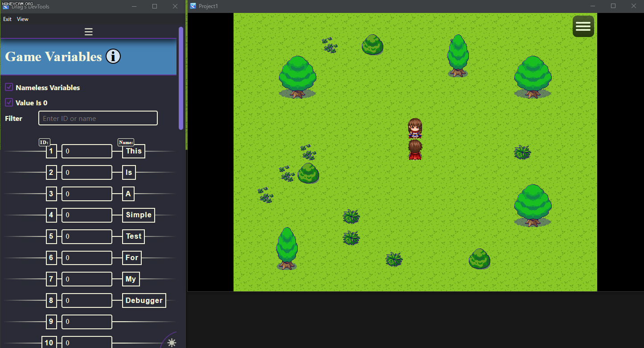Click the red-caped character sprite
The width and height of the screenshot is (644, 348).
point(415,149)
